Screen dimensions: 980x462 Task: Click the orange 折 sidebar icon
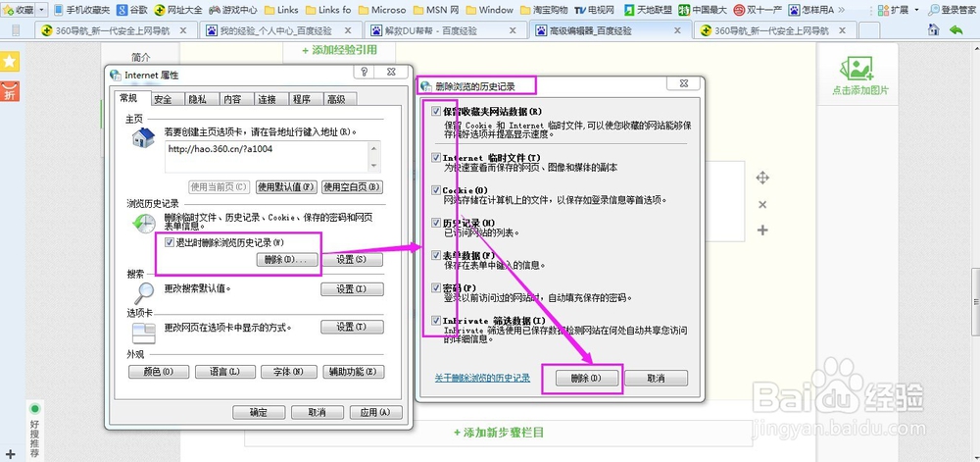pyautogui.click(x=10, y=91)
